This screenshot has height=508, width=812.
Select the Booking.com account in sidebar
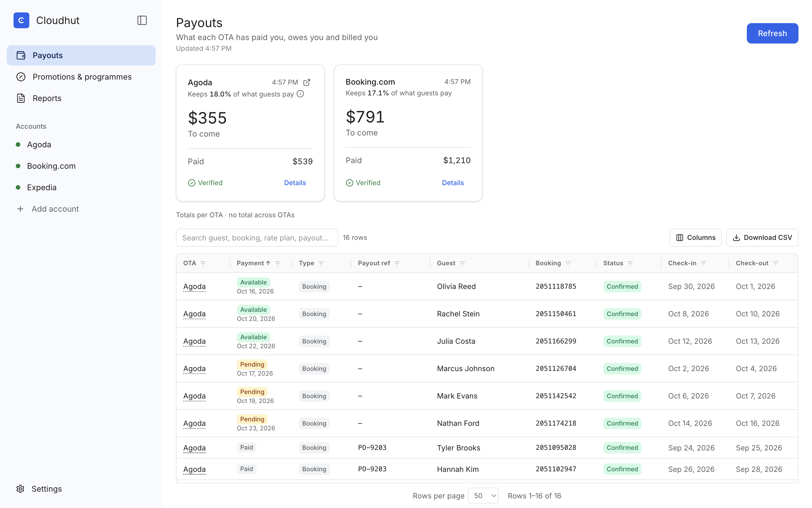[51, 166]
